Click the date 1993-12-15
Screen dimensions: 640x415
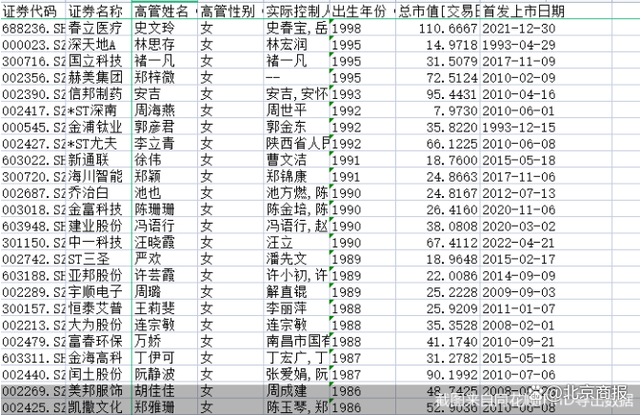pyautogui.click(x=546, y=127)
